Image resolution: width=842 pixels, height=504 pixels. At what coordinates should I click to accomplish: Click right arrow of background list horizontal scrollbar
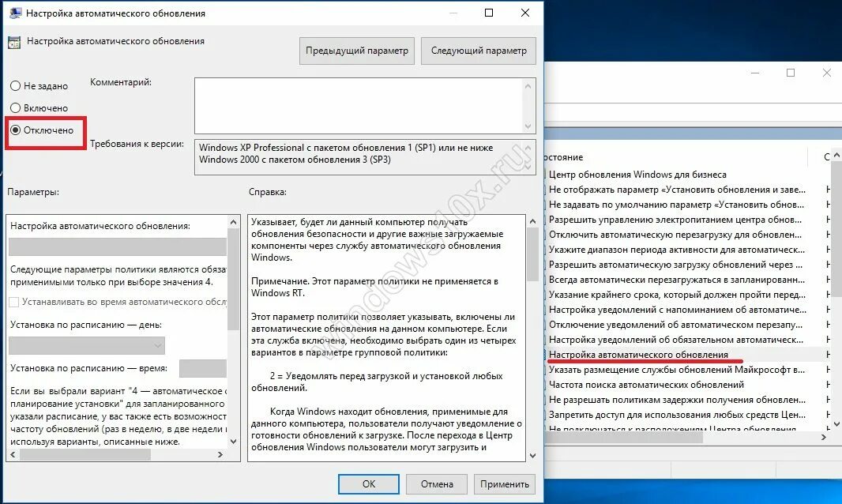coord(824,438)
